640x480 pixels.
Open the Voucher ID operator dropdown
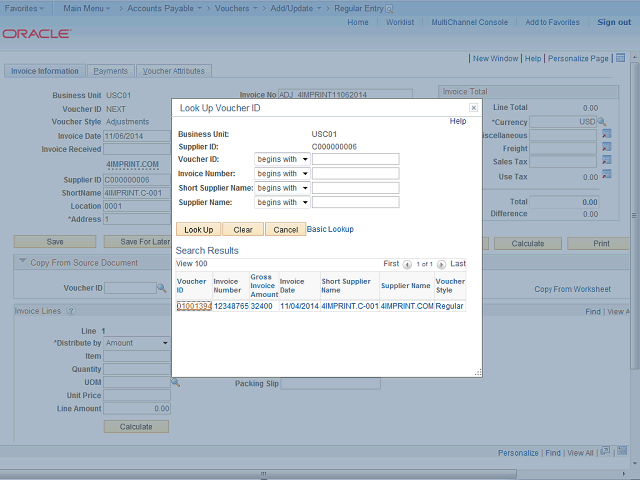(282, 159)
